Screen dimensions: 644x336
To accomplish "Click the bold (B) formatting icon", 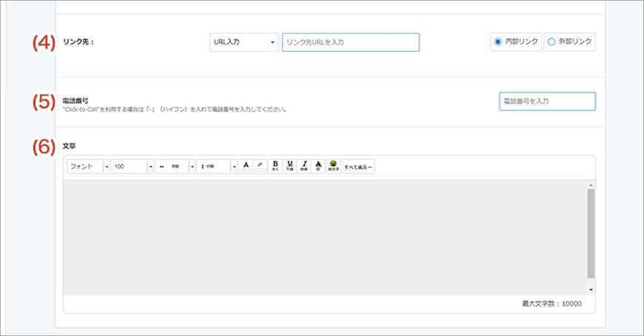I will point(275,167).
